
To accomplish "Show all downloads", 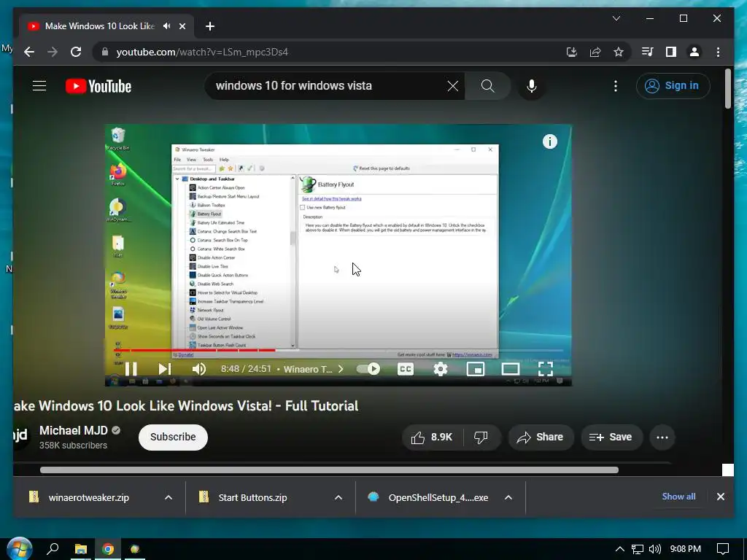I will pos(678,497).
